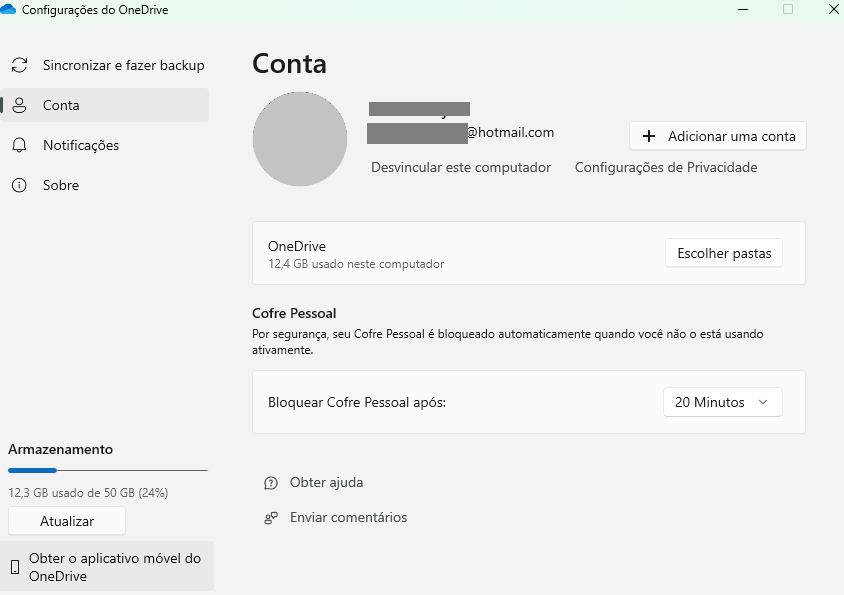
Task: Click the phone icon for mobile app
Action: [x=15, y=566]
